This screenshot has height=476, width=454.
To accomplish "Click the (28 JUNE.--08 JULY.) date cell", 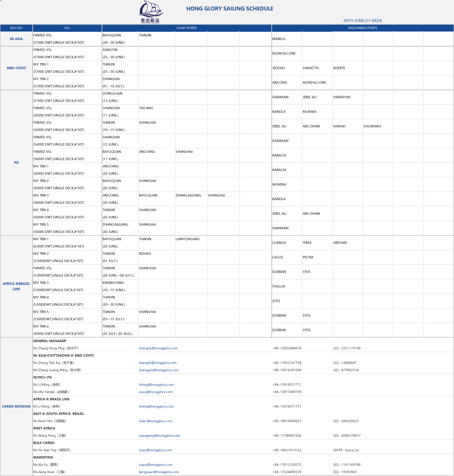I will 120,275.
